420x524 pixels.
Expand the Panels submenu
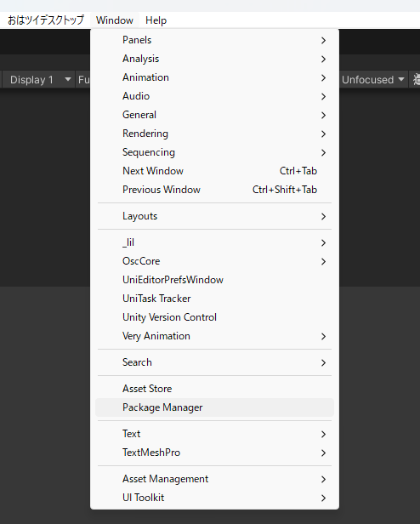pyautogui.click(x=214, y=40)
